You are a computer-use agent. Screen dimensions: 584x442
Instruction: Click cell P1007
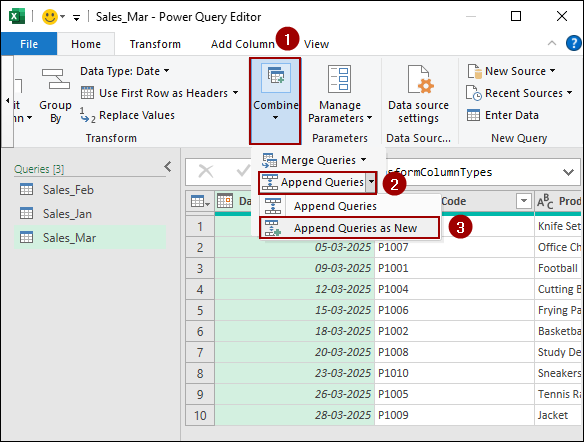click(454, 247)
